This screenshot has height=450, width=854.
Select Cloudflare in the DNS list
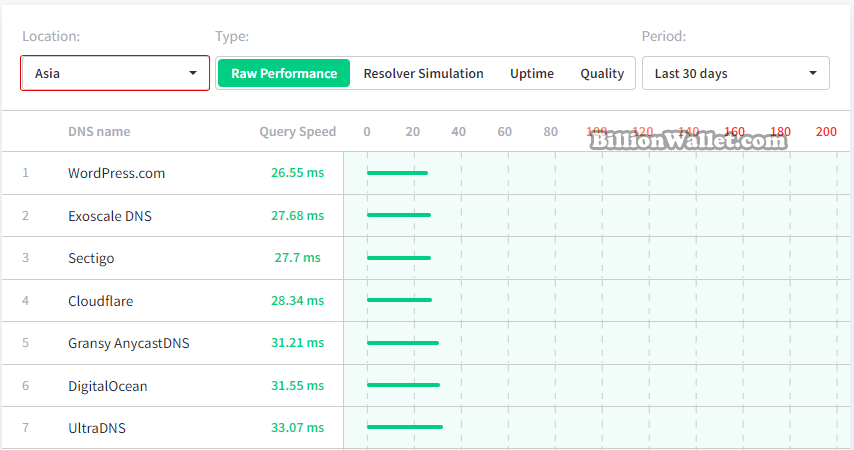tap(100, 301)
